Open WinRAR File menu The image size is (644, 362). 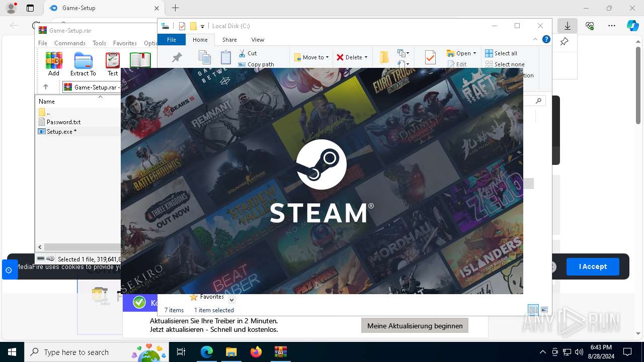[43, 43]
